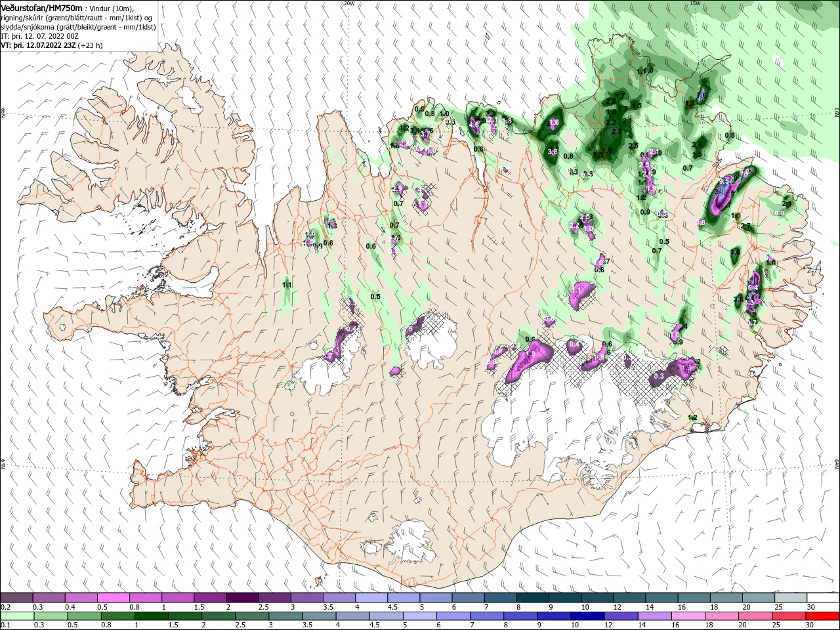Screen dimensions: 840x630
Task: Pick rain scale swatch between 25 and 30
Action: pos(790,616)
